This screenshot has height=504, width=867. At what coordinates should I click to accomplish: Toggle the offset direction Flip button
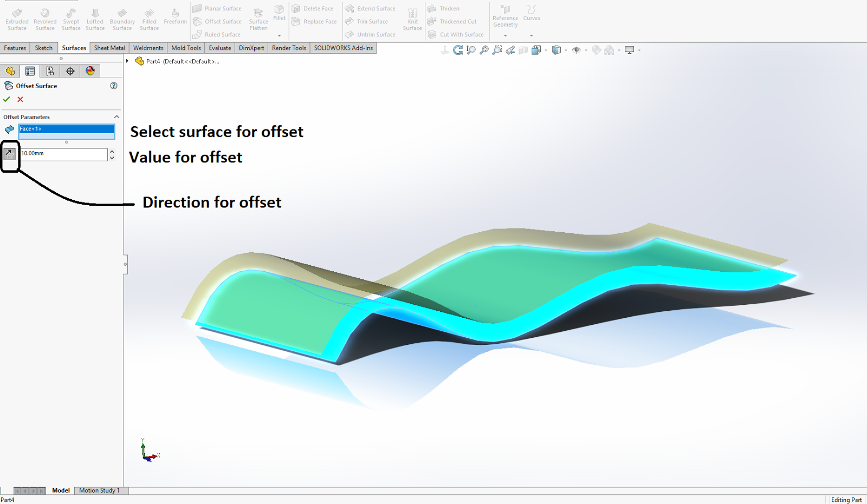[x=9, y=154]
